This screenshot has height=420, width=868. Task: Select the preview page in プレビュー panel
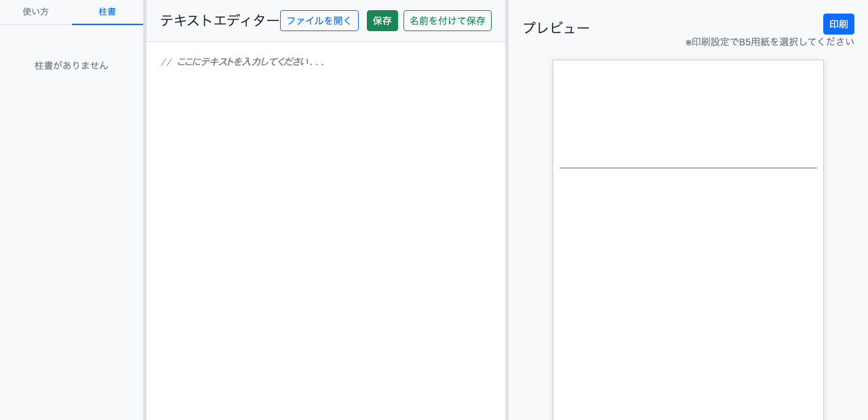[x=688, y=271]
